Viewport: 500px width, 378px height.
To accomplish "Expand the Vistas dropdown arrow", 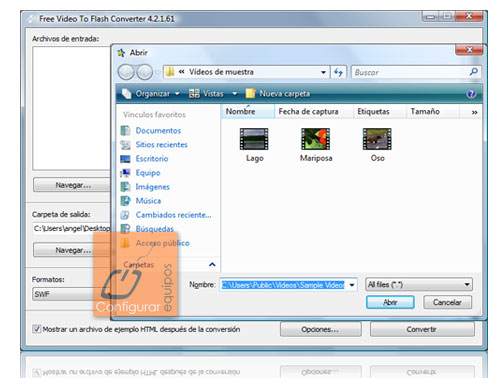I will [235, 94].
